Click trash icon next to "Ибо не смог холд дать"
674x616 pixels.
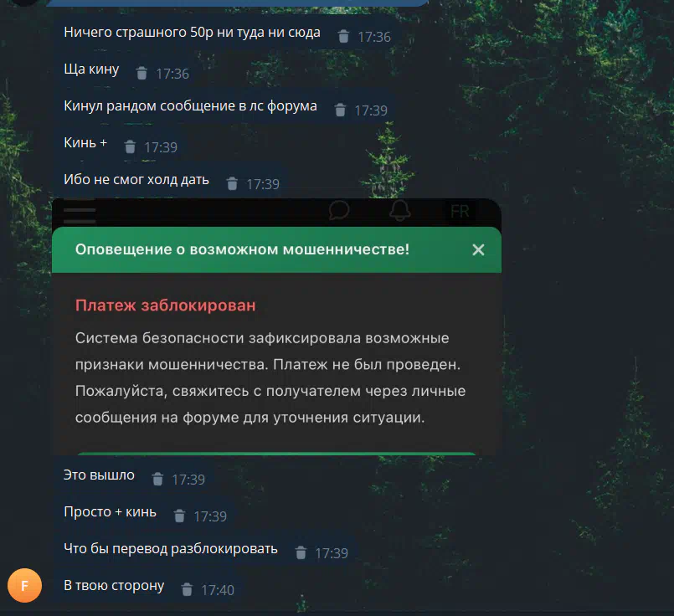232,184
